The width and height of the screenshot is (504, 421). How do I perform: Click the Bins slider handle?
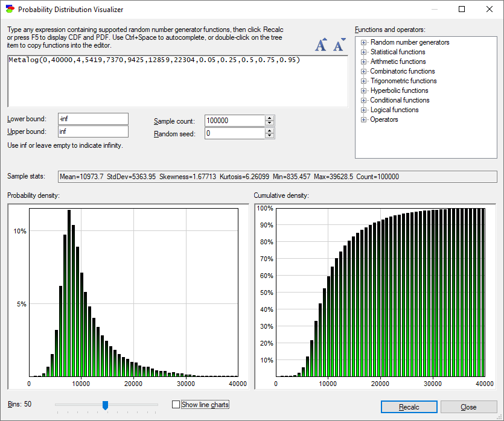[x=105, y=405]
